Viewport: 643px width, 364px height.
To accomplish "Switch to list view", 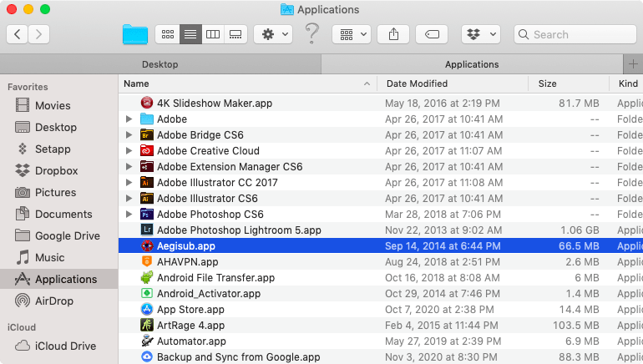I will coord(190,34).
